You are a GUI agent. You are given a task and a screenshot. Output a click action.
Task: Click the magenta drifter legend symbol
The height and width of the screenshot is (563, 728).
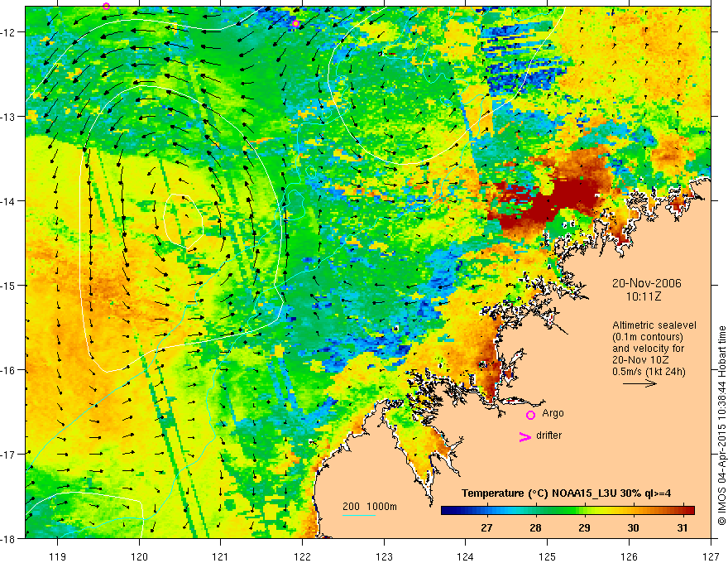pos(525,436)
